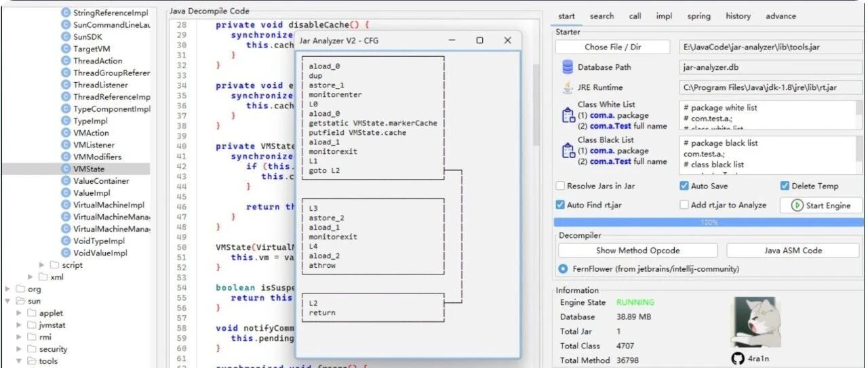Open the search tab
This screenshot has height=368, width=868.
(x=601, y=16)
